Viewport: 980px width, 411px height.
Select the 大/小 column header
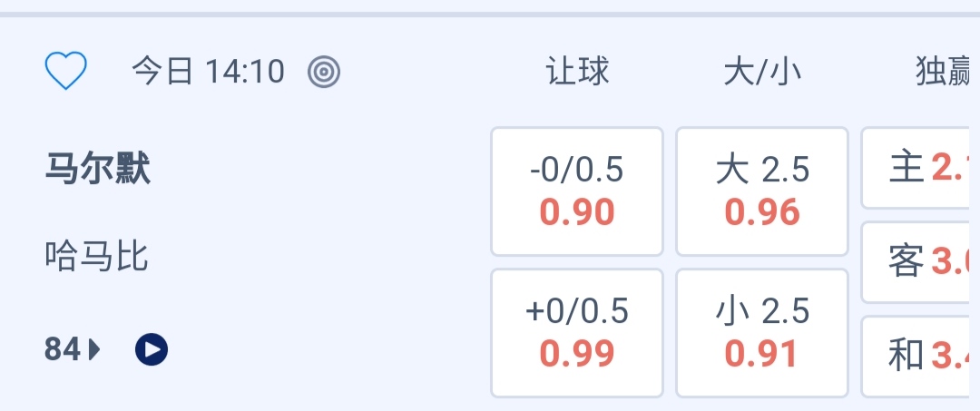pyautogui.click(x=762, y=71)
